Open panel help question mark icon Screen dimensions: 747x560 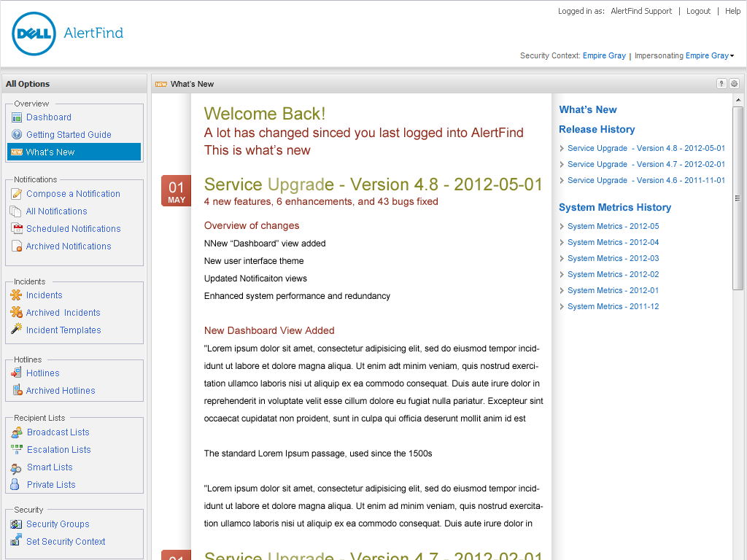[721, 84]
